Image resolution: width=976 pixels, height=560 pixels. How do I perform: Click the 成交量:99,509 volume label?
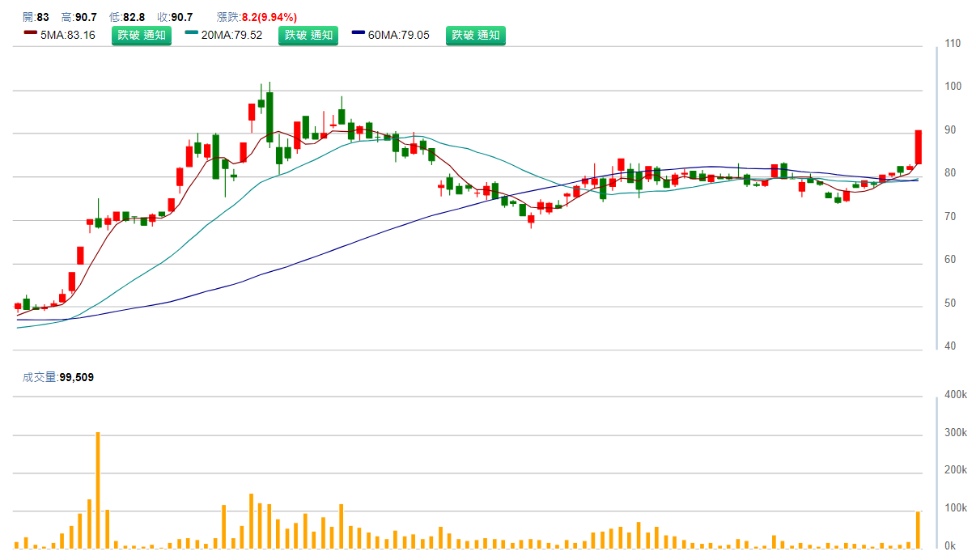[58, 377]
